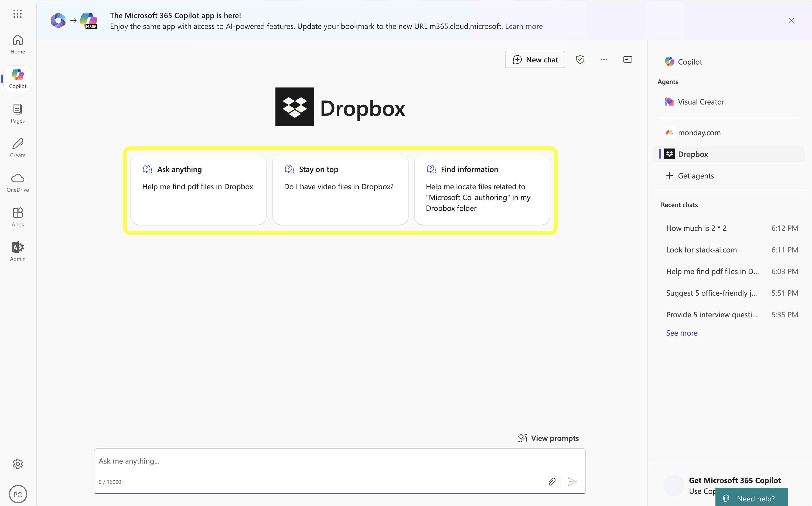This screenshot has height=506, width=812.
Task: Click the paperclip attach file icon
Action: (x=552, y=482)
